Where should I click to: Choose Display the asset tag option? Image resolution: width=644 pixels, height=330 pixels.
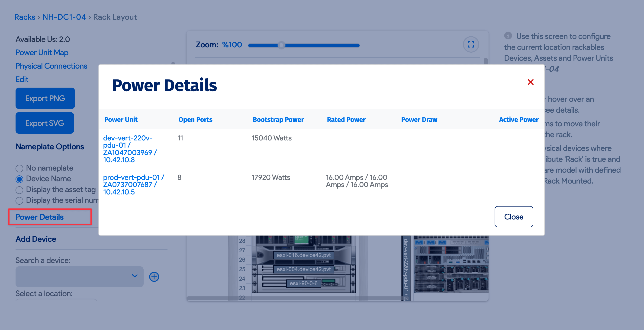(x=19, y=190)
